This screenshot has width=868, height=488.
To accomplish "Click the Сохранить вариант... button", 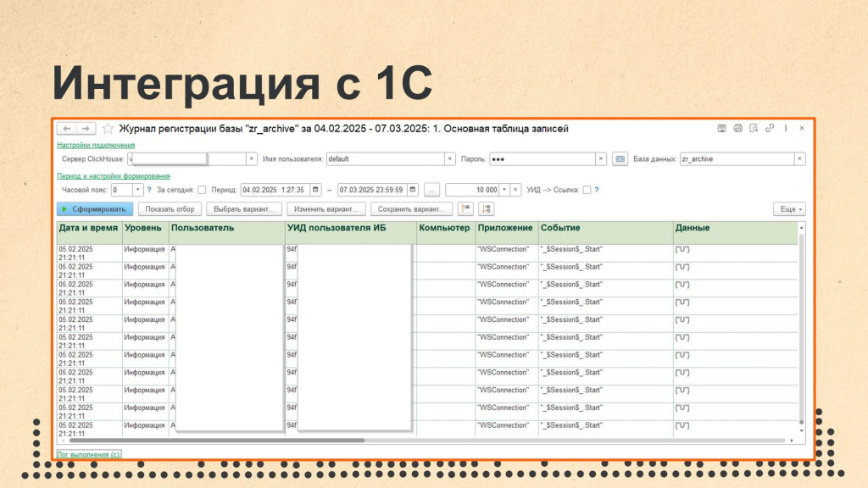I will pyautogui.click(x=411, y=209).
